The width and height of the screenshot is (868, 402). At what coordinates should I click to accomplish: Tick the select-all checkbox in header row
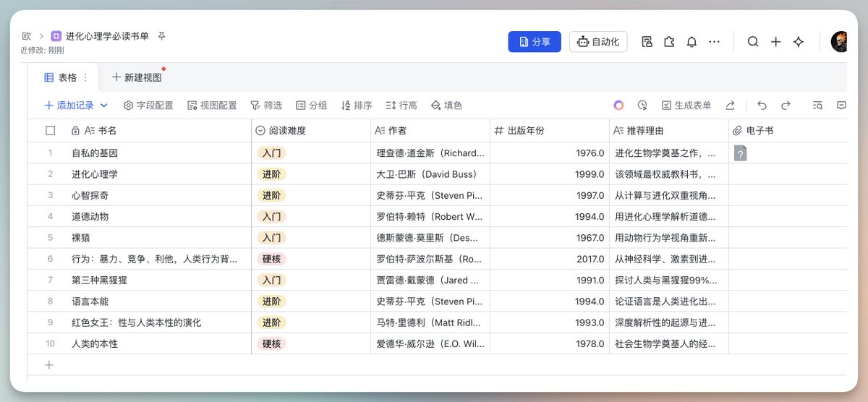50,131
